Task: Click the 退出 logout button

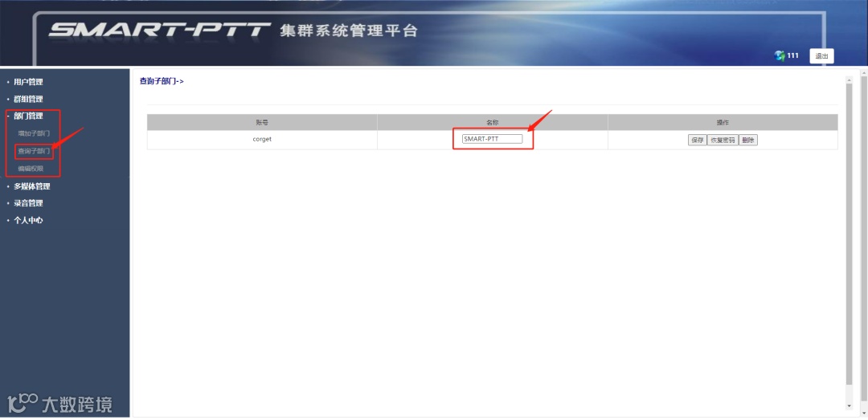Action: click(821, 56)
